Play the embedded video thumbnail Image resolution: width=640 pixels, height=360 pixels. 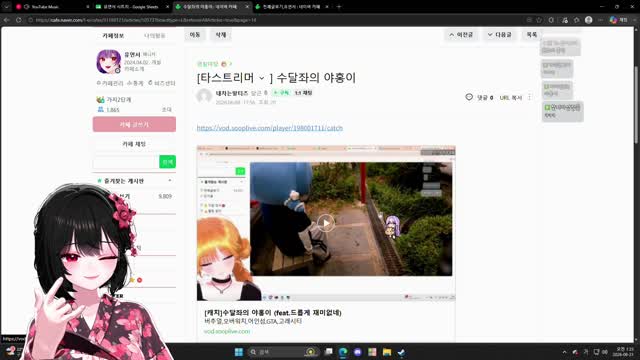pos(326,223)
